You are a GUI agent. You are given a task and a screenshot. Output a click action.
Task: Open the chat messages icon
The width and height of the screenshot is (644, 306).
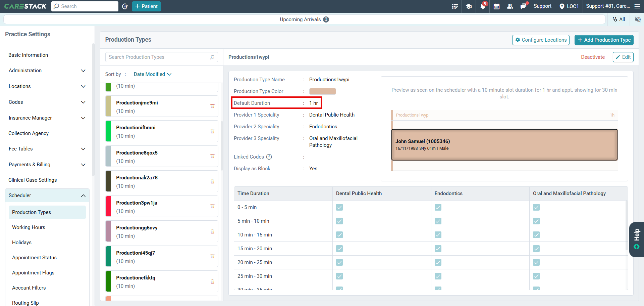tap(524, 6)
